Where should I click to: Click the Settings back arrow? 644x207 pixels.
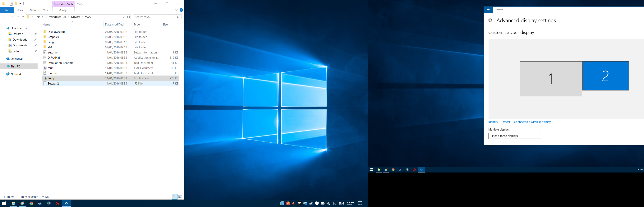tap(488, 10)
